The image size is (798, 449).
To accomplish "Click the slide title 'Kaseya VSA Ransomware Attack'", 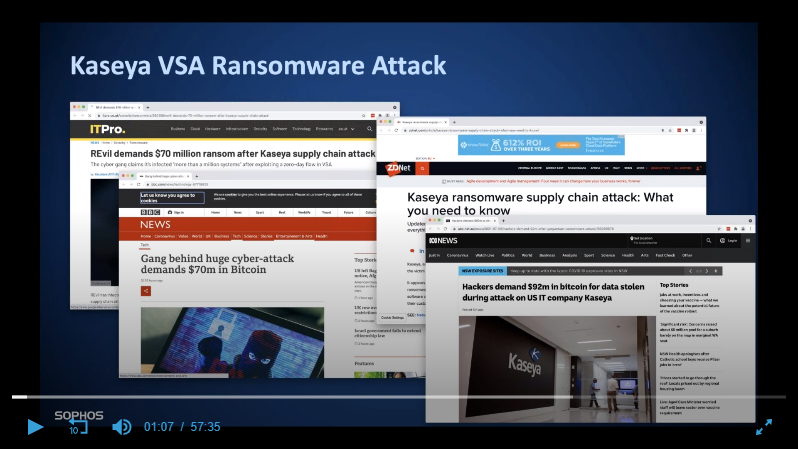I will click(x=258, y=66).
